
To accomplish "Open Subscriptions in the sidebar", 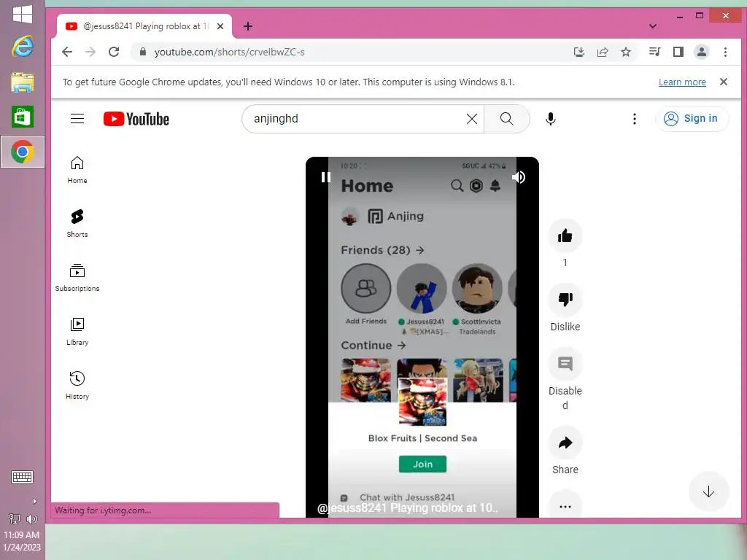I will (77, 278).
